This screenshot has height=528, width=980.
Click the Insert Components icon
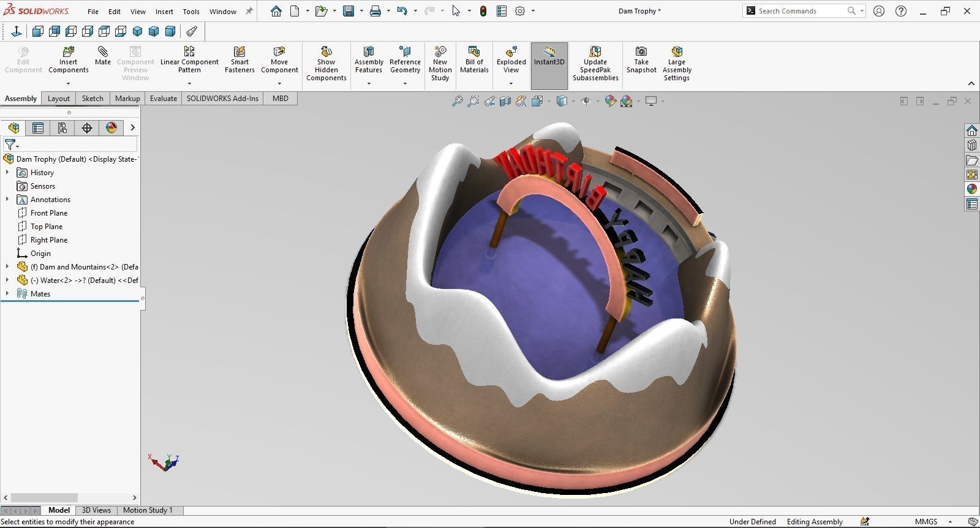[69, 51]
